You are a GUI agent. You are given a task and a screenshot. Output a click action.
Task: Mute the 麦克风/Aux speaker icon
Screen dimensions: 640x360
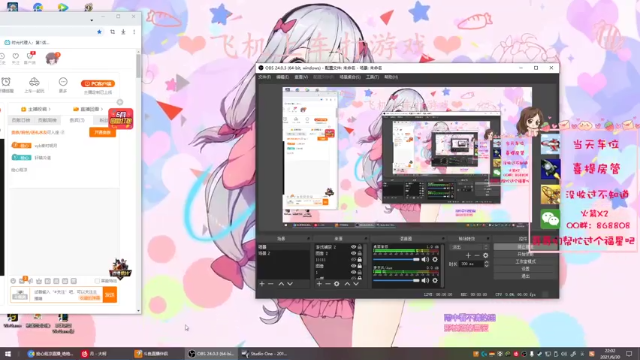pos(425,280)
